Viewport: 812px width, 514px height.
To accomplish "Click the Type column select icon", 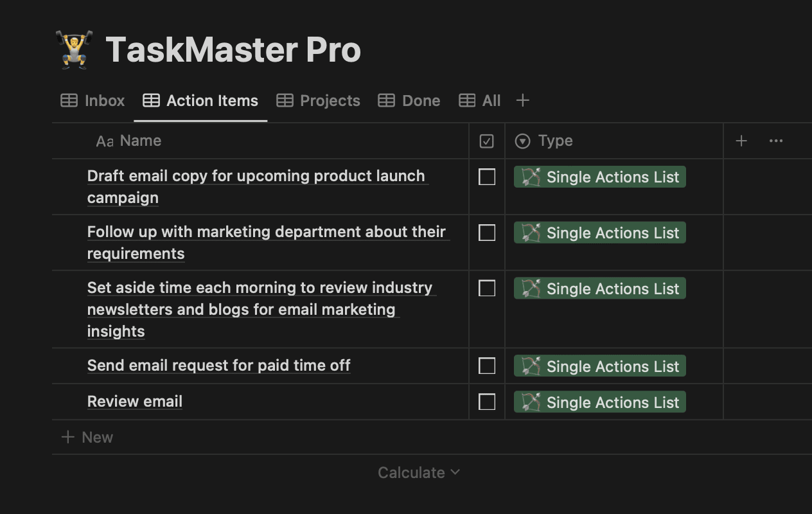I will (523, 141).
